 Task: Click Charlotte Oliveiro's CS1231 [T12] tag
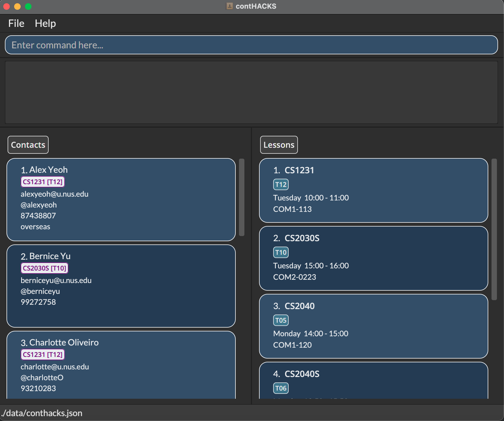tap(43, 354)
